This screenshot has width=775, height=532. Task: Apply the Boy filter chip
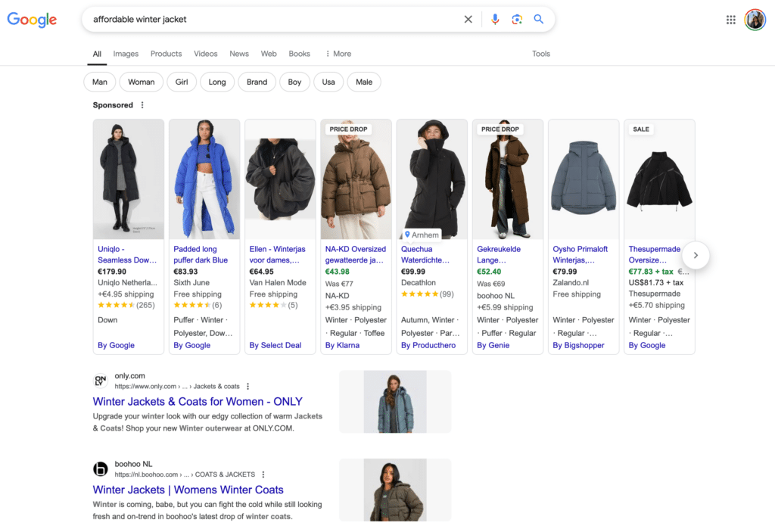coord(294,82)
